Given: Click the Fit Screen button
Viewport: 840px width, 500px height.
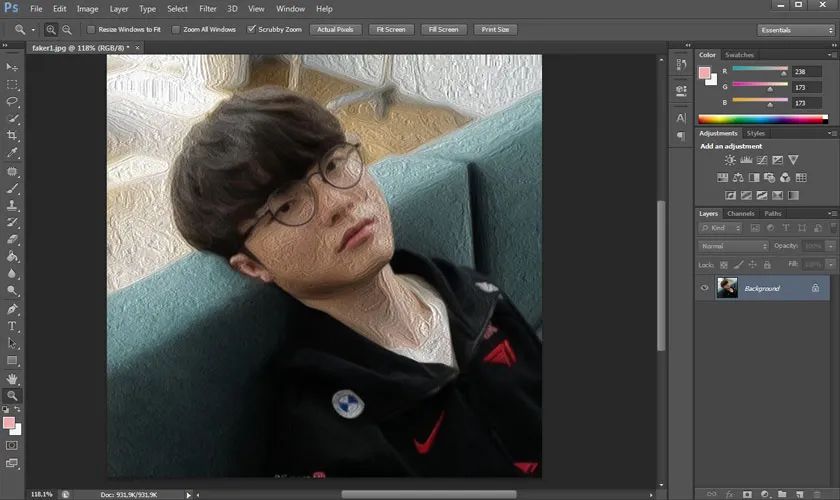Looking at the screenshot, I should (389, 30).
